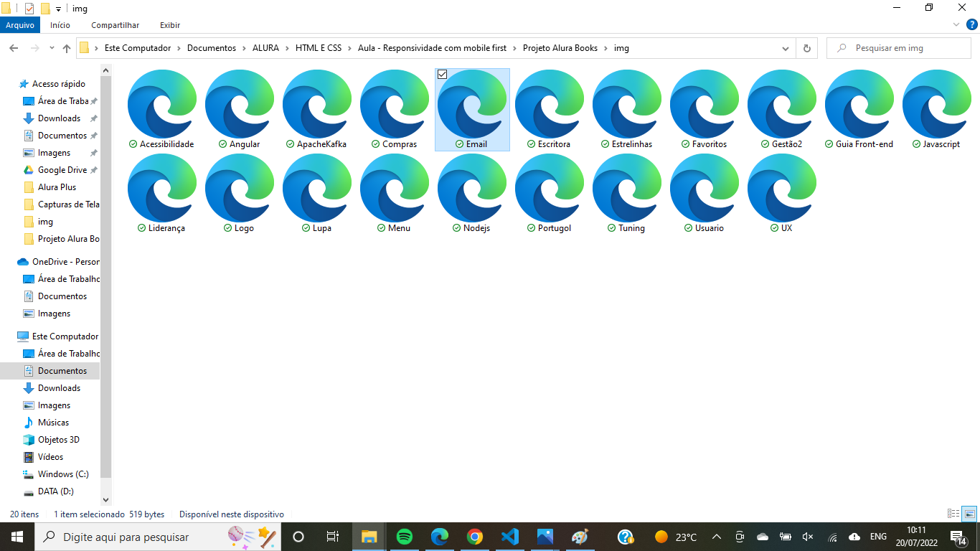Refresh the img folder view
This screenshot has height=551, width=980.
coord(806,49)
